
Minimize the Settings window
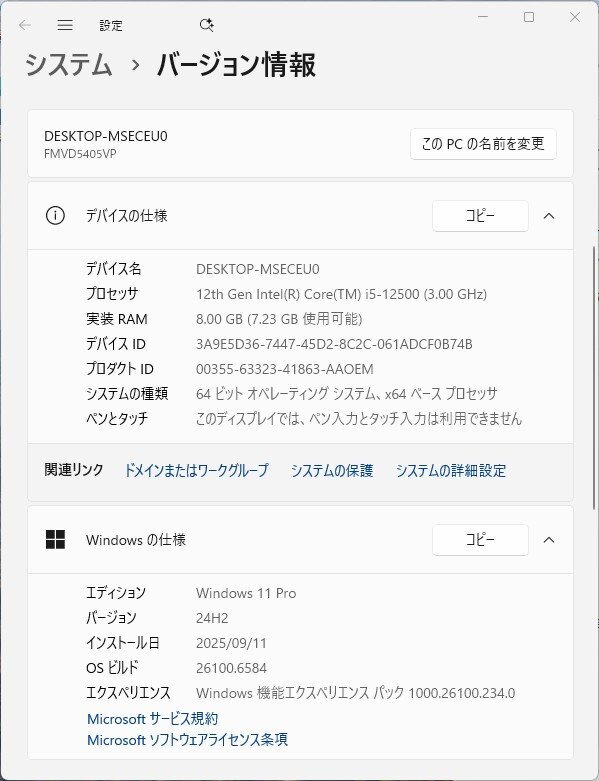point(482,17)
